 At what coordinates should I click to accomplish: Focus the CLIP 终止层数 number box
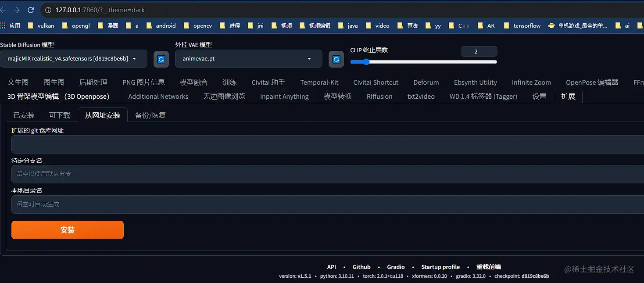pos(479,52)
